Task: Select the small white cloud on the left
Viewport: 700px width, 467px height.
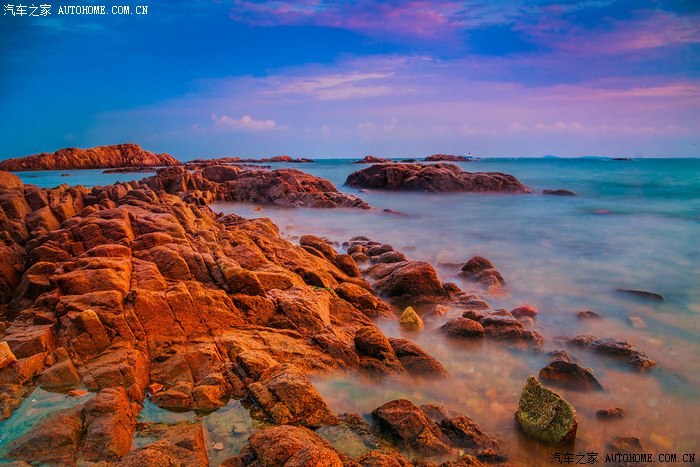Action: 244,123
